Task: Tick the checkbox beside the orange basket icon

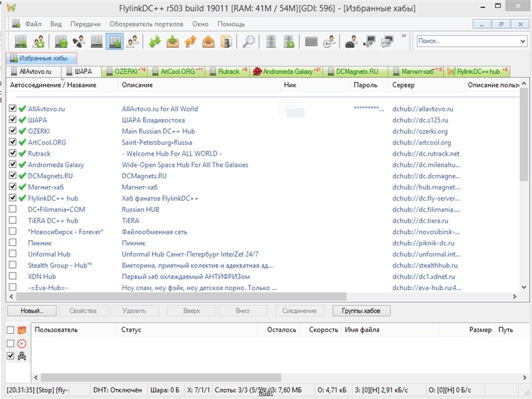Action: (11, 330)
